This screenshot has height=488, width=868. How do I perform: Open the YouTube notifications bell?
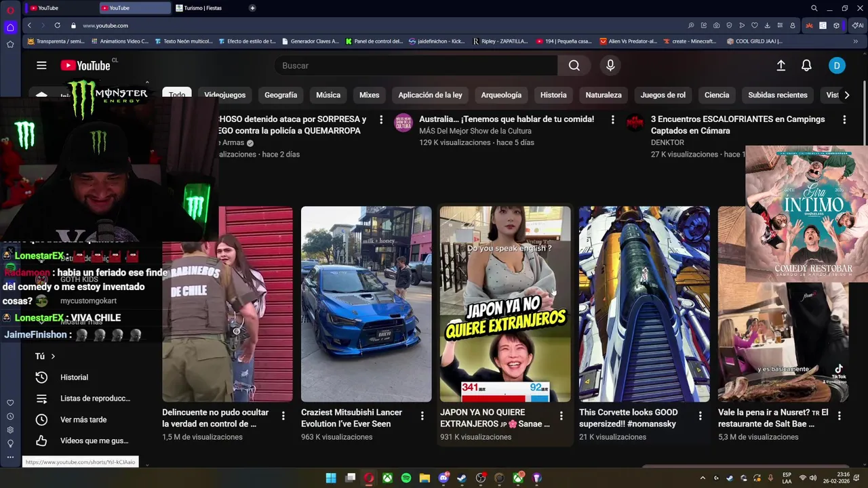(806, 66)
